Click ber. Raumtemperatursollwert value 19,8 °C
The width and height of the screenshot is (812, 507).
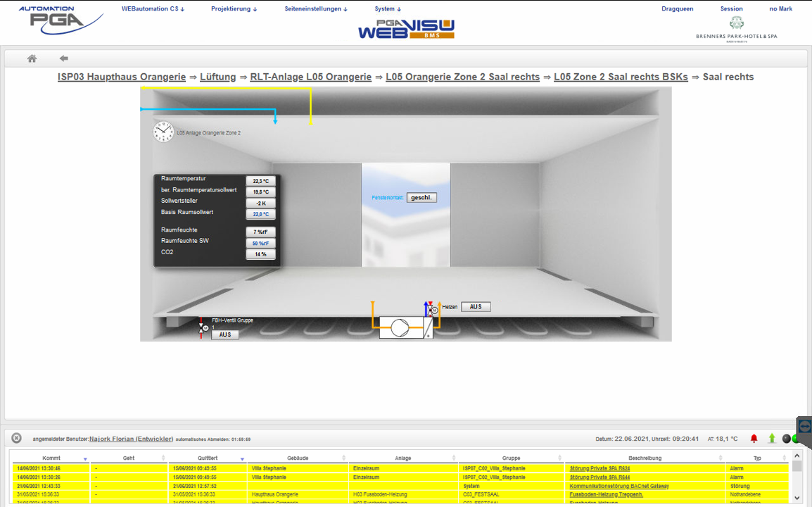pyautogui.click(x=261, y=192)
